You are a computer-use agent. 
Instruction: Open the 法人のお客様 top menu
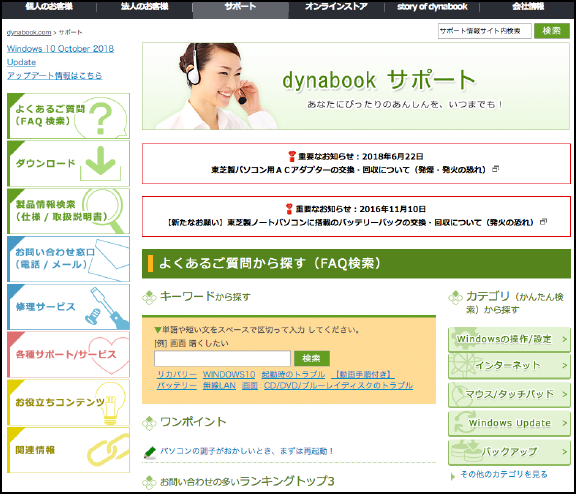[144, 7]
